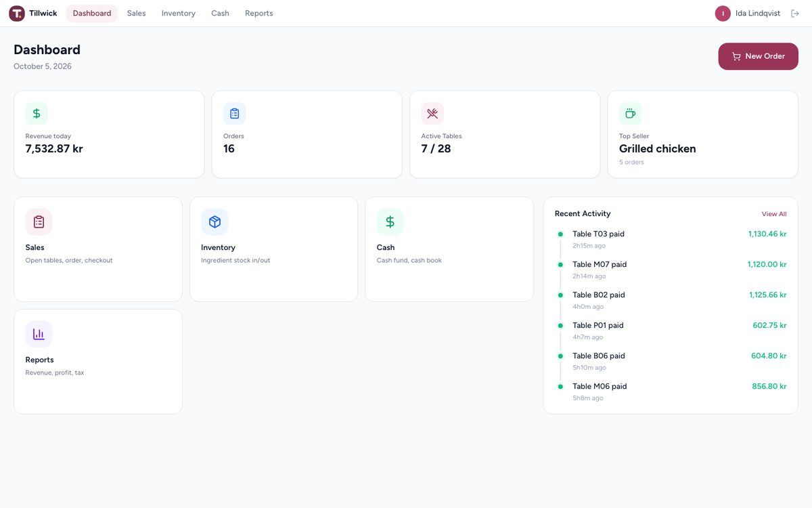812x508 pixels.
Task: Click the amount '856.80 kr'
Action: [769, 387]
